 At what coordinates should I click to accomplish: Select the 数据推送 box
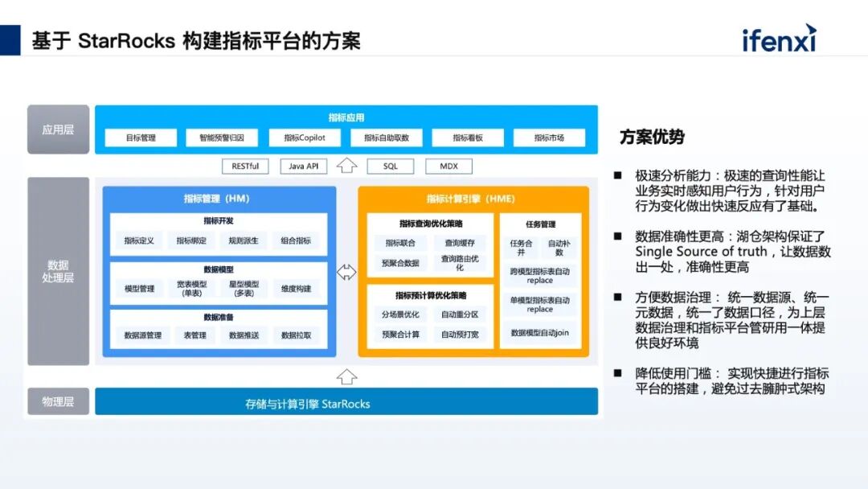point(244,335)
